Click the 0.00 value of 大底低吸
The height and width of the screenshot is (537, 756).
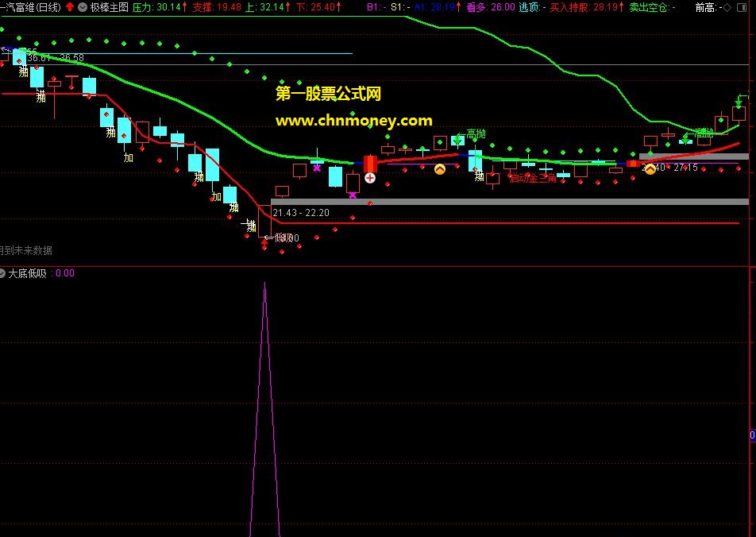[65, 273]
